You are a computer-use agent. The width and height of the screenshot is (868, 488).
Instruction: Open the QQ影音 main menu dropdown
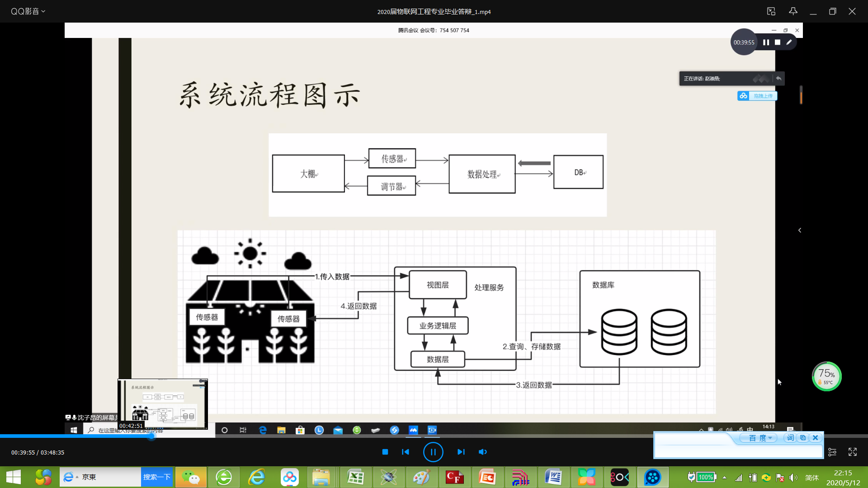[x=28, y=11]
